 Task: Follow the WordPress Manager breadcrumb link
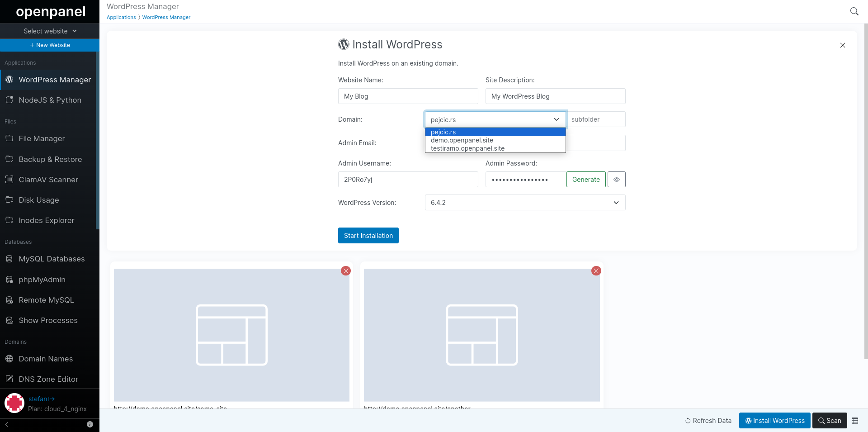[x=166, y=17]
